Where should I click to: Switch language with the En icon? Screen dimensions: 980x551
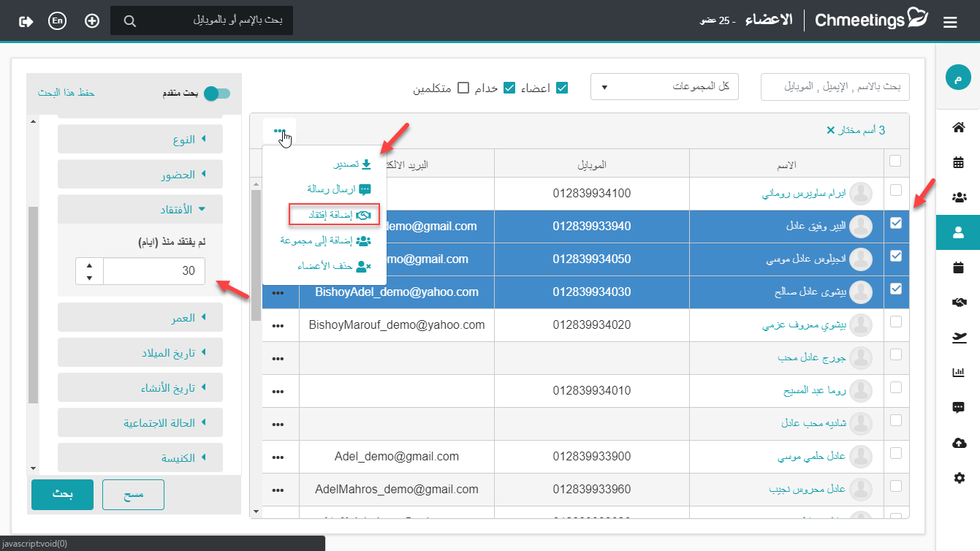pyautogui.click(x=57, y=20)
